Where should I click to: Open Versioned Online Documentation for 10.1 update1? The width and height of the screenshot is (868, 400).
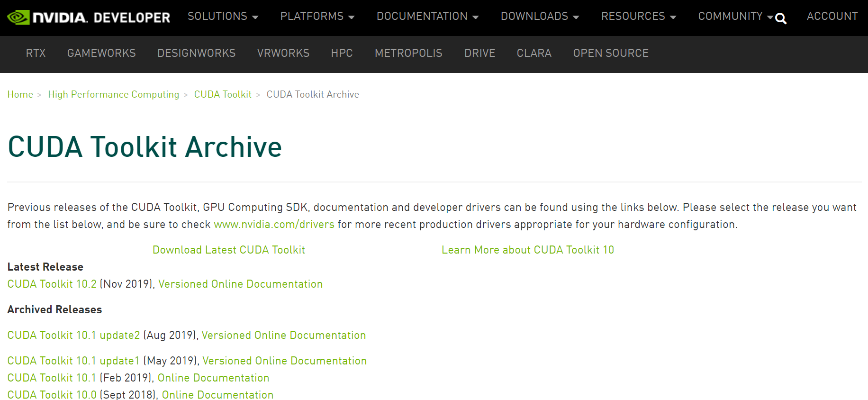pyautogui.click(x=285, y=361)
